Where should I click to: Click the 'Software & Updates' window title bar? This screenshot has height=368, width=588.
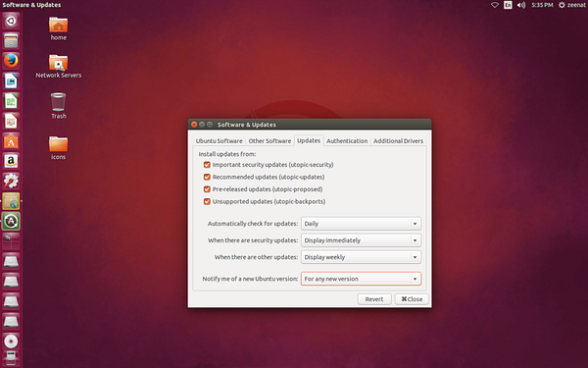310,125
